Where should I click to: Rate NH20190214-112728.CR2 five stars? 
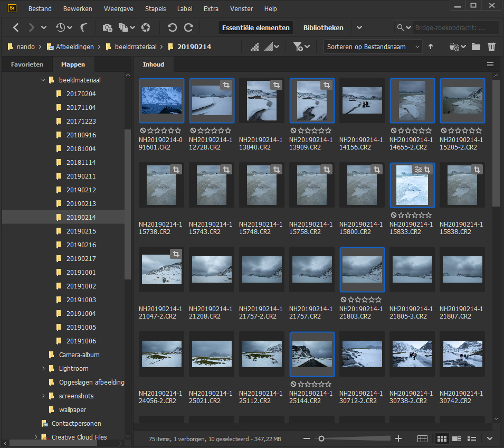point(228,130)
